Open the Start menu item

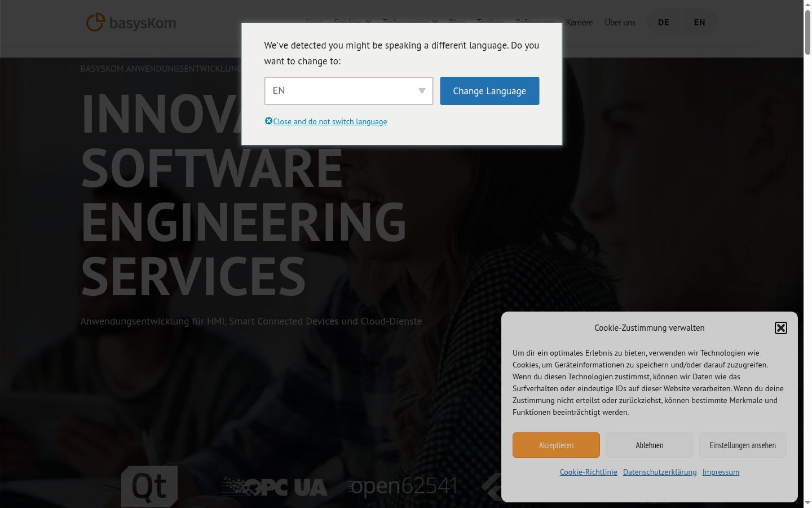(x=314, y=21)
